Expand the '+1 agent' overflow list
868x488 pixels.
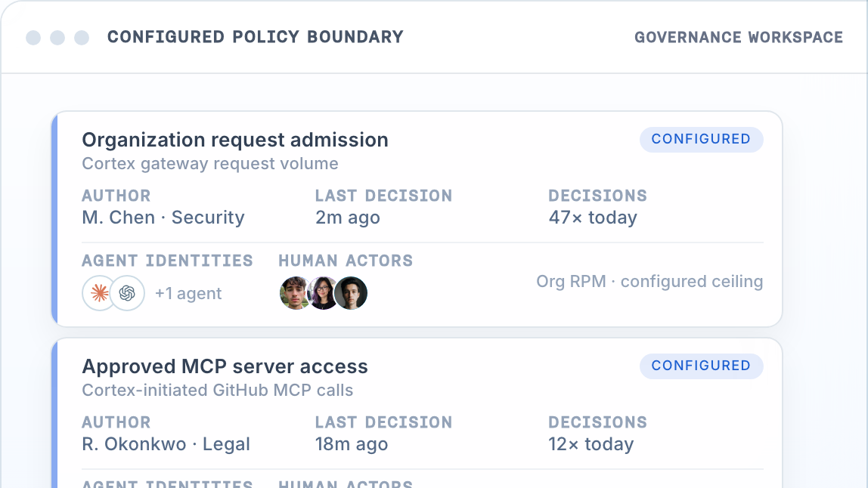[x=188, y=293]
